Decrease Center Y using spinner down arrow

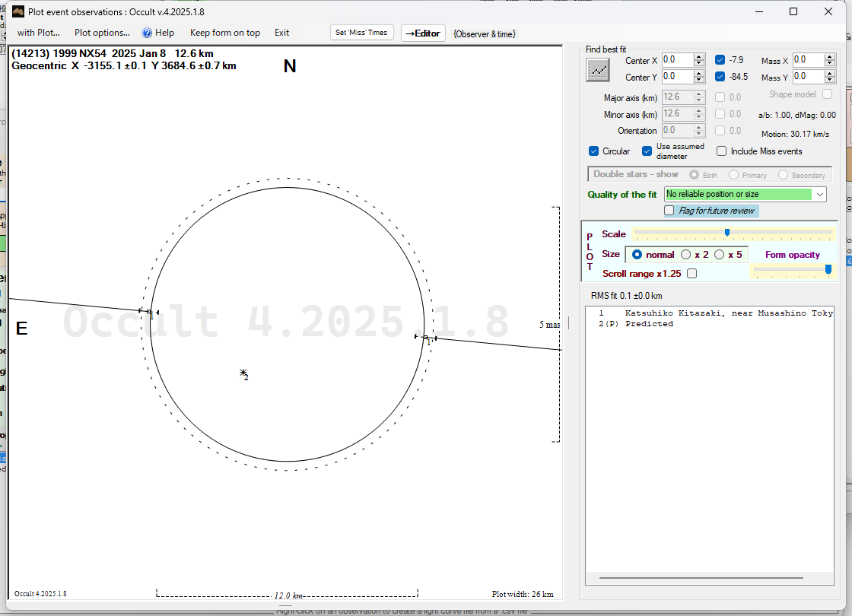699,81
